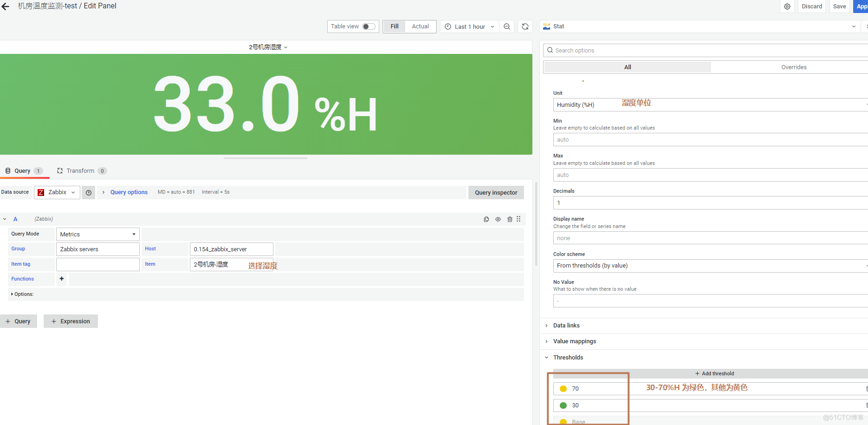
Task: Focus the Search options field
Action: click(706, 50)
